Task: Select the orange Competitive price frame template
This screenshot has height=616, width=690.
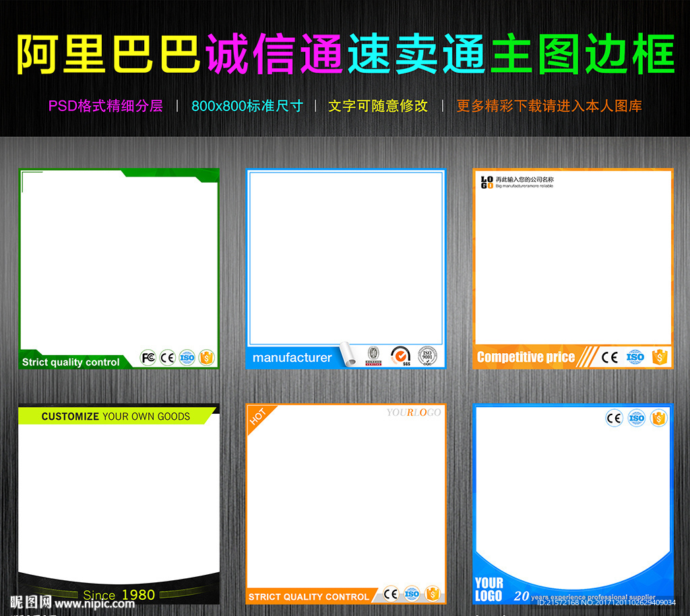Action: pyautogui.click(x=573, y=268)
